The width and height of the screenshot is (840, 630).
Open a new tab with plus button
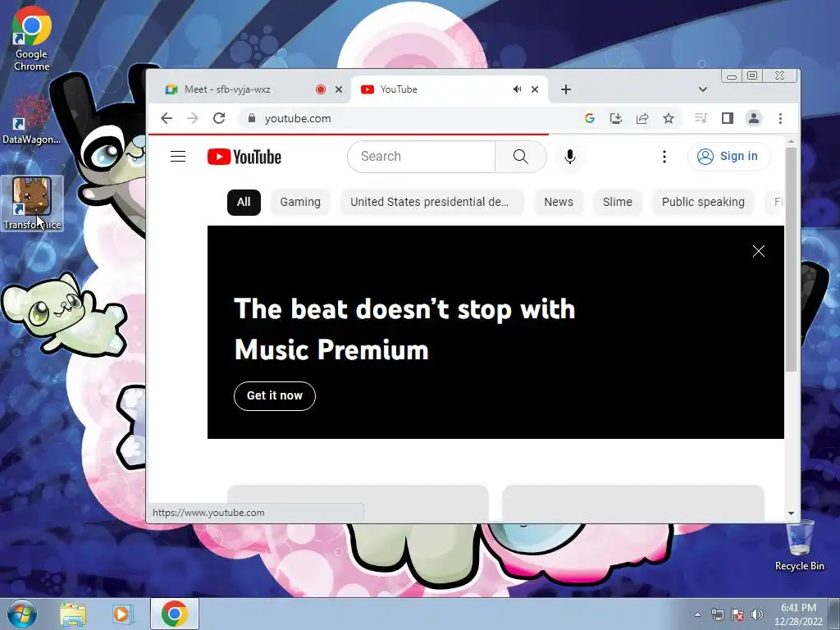tap(566, 89)
